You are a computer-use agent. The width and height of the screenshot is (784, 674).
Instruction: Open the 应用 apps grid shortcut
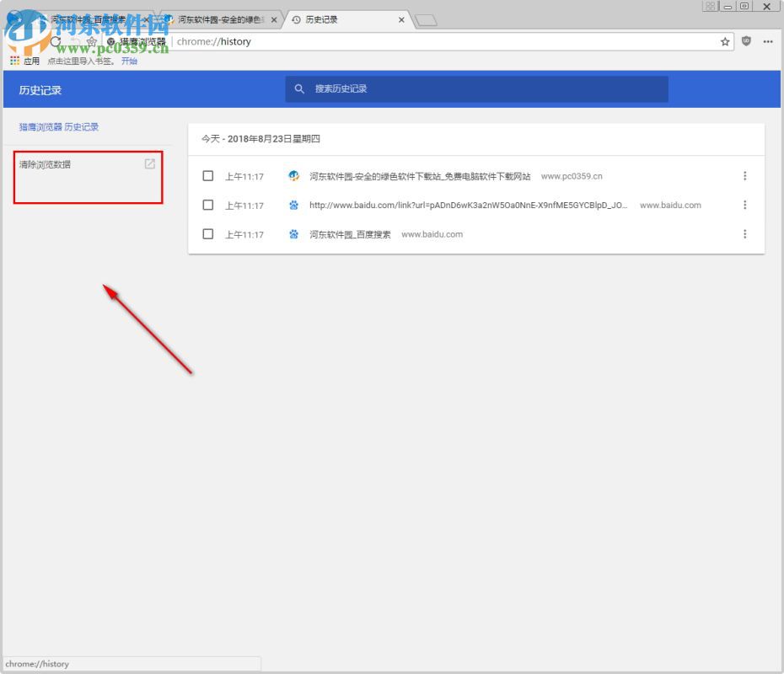[x=25, y=61]
